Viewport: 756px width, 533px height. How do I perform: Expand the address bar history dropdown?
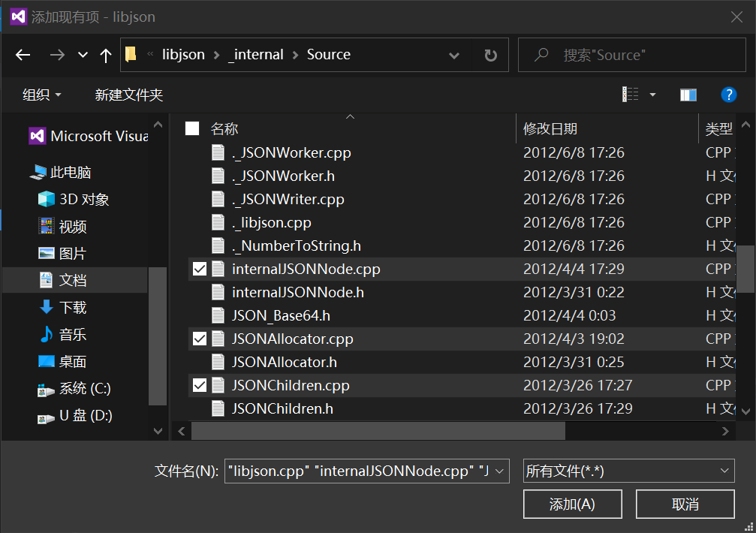(x=454, y=55)
